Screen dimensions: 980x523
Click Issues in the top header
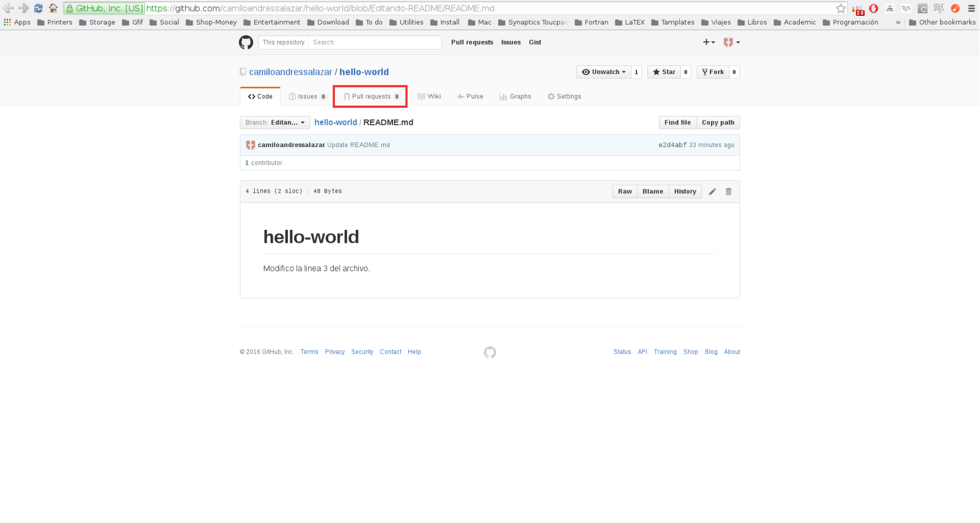(x=511, y=42)
